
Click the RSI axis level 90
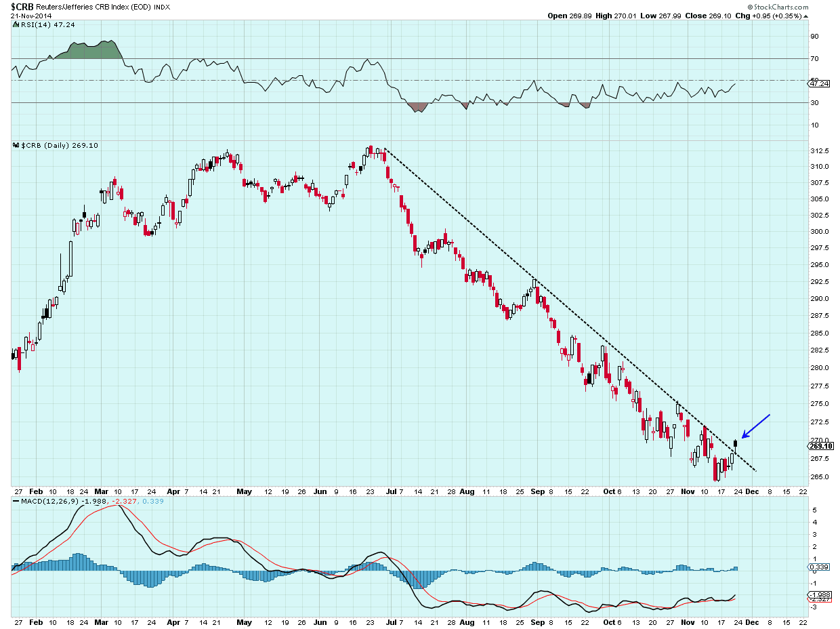tap(814, 37)
